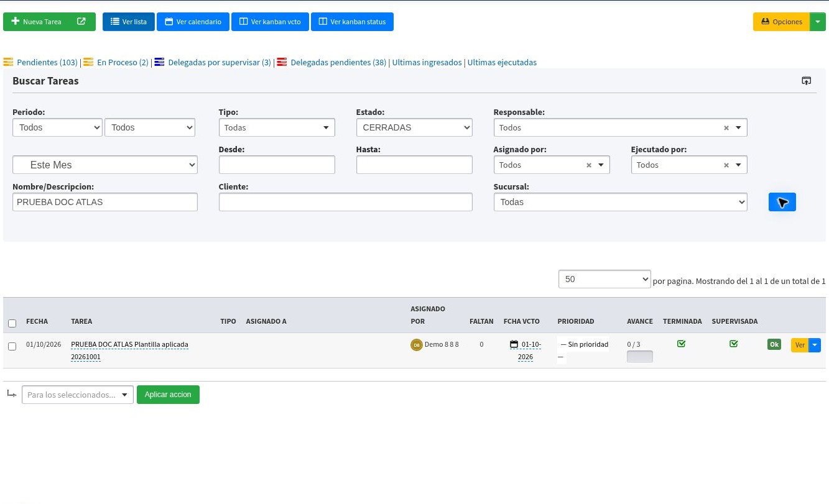The height and width of the screenshot is (504, 829).
Task: Open the Ultimas ingresados link
Action: pyautogui.click(x=427, y=62)
